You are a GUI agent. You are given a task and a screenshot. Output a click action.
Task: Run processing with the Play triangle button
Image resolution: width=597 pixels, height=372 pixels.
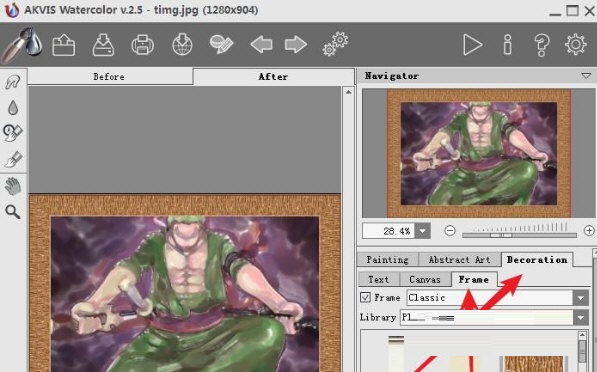click(472, 45)
